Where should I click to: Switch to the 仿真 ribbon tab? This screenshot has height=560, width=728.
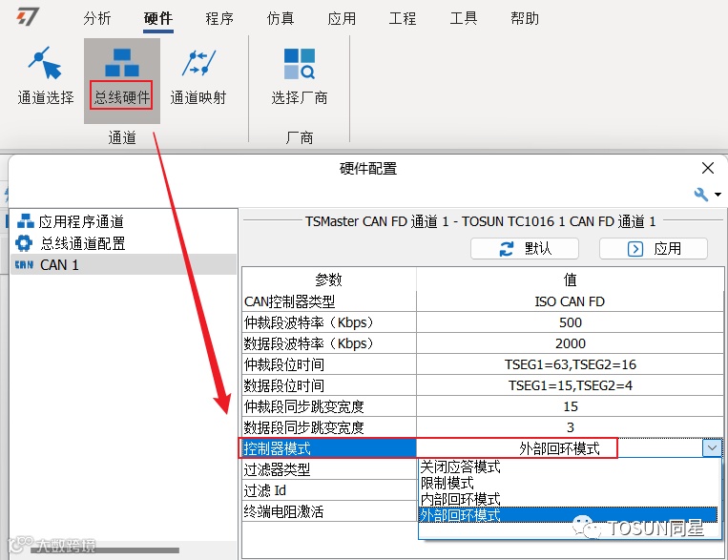click(281, 18)
